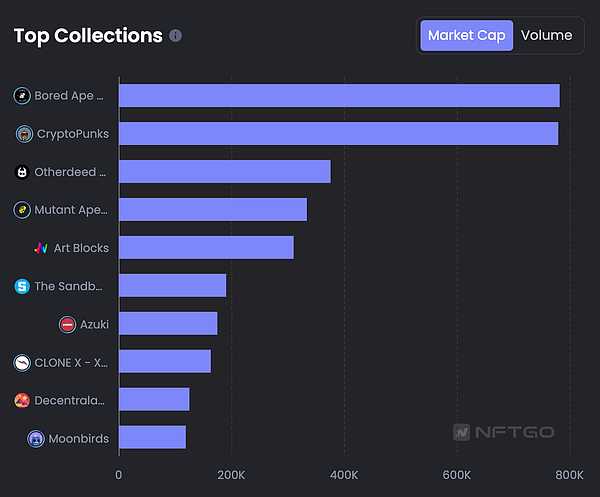600x497 pixels.
Task: Click The Sandbox collection icon
Action: pos(22,286)
